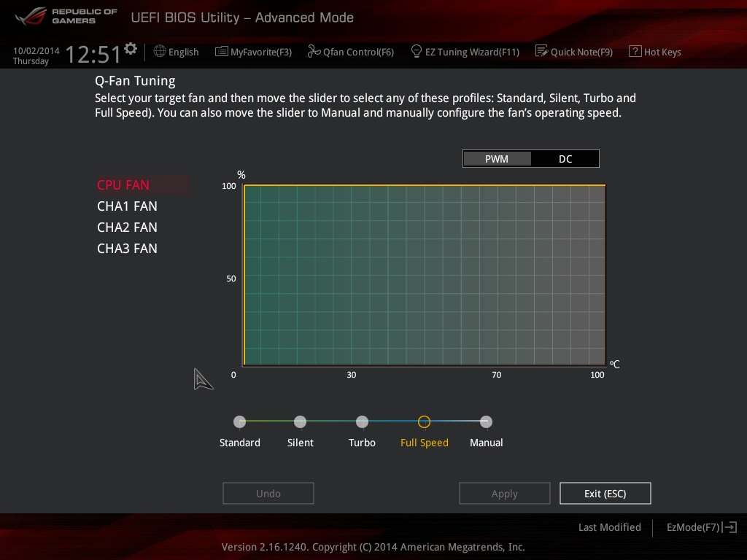Viewport: 747px width, 560px height.
Task: Select CHA3 FAN in the fan list
Action: (127, 249)
